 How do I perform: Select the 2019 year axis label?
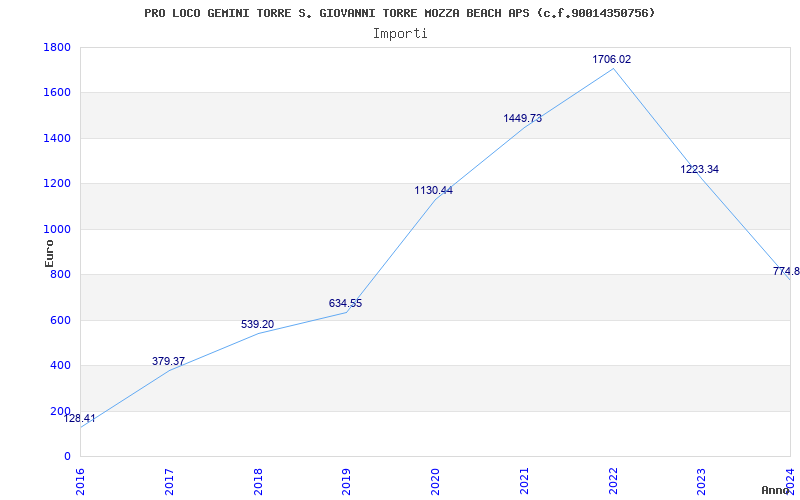click(346, 481)
